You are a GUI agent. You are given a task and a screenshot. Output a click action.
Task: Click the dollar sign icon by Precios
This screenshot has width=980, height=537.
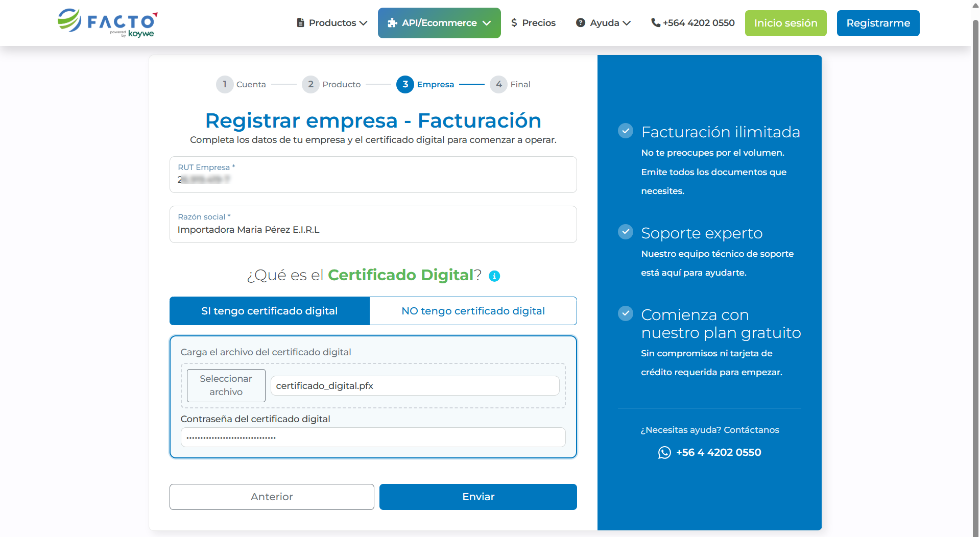[x=514, y=23]
